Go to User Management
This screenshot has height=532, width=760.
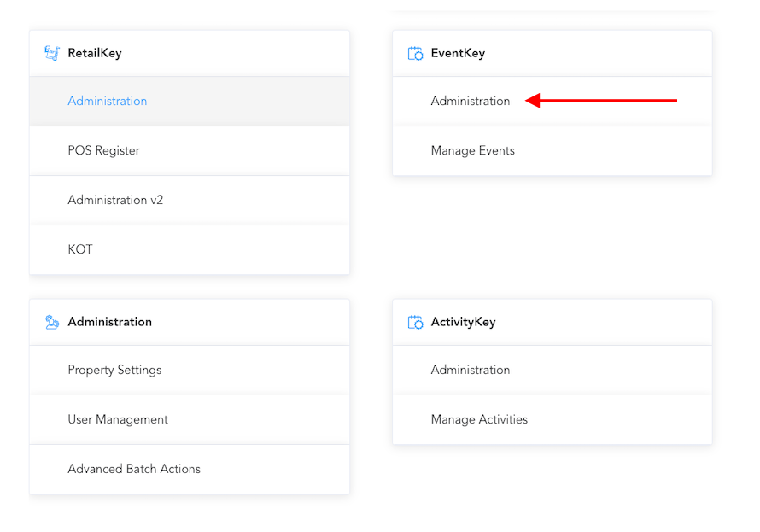click(x=118, y=419)
